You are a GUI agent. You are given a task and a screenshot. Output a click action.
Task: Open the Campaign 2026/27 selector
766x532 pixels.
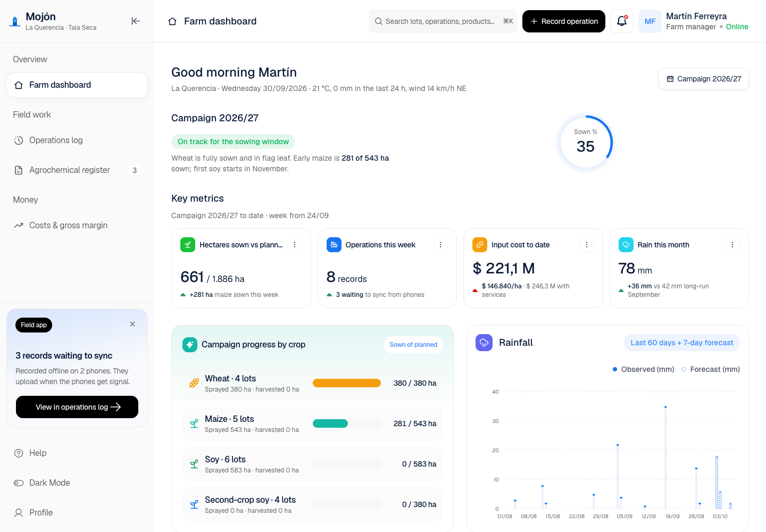point(703,79)
